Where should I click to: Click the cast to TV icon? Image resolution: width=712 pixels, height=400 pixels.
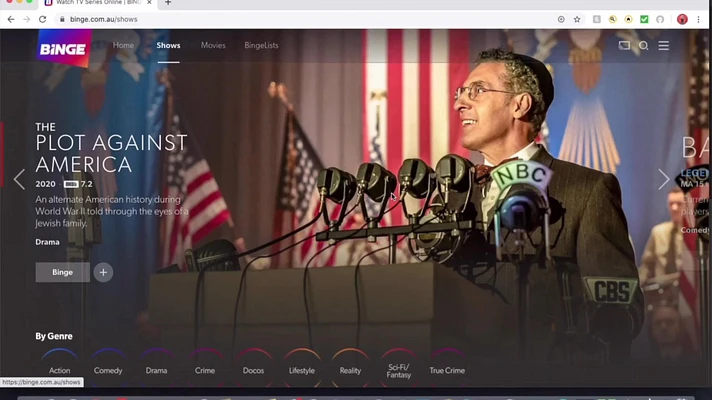(x=624, y=45)
